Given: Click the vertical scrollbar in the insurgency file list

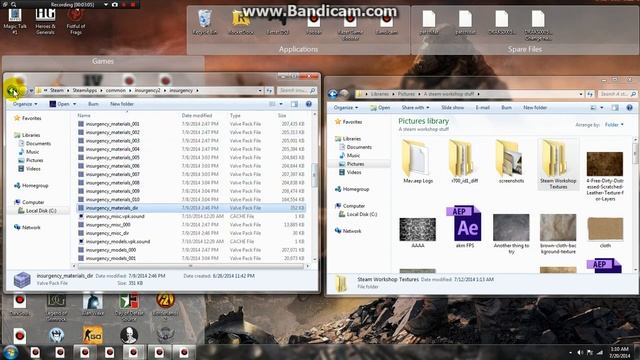Looking at the screenshot, I should (x=314, y=176).
